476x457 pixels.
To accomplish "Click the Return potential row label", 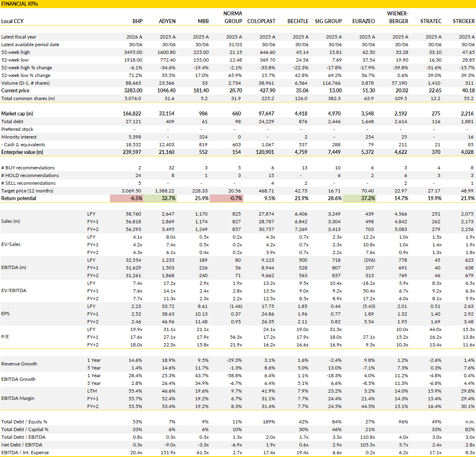I will coord(19,199).
